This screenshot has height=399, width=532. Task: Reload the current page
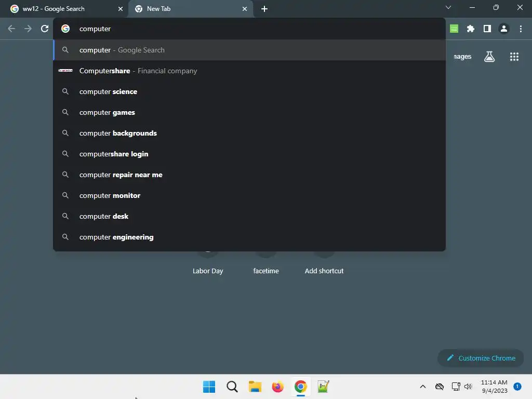click(x=45, y=29)
